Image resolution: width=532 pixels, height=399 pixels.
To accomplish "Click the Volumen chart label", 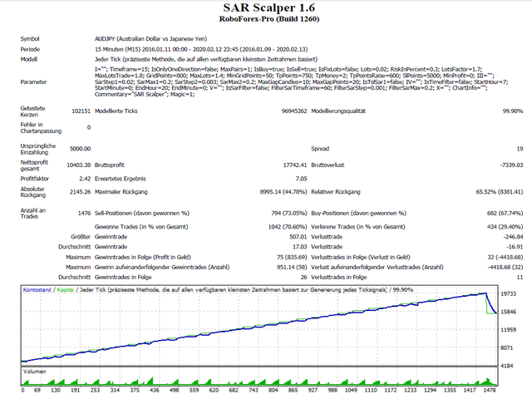I will point(35,372).
